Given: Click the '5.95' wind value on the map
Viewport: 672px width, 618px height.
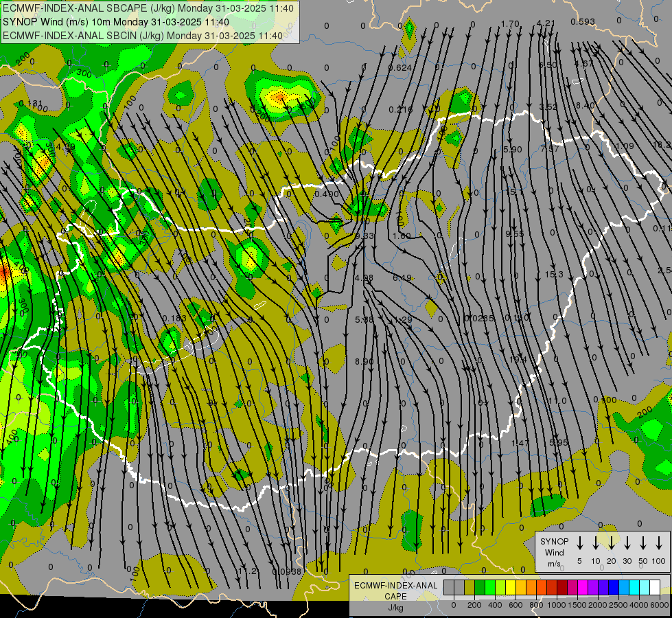Looking at the screenshot, I should click(559, 442).
